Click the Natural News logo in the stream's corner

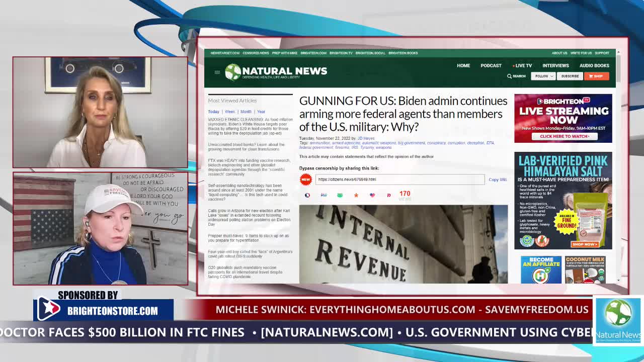coord(618,321)
